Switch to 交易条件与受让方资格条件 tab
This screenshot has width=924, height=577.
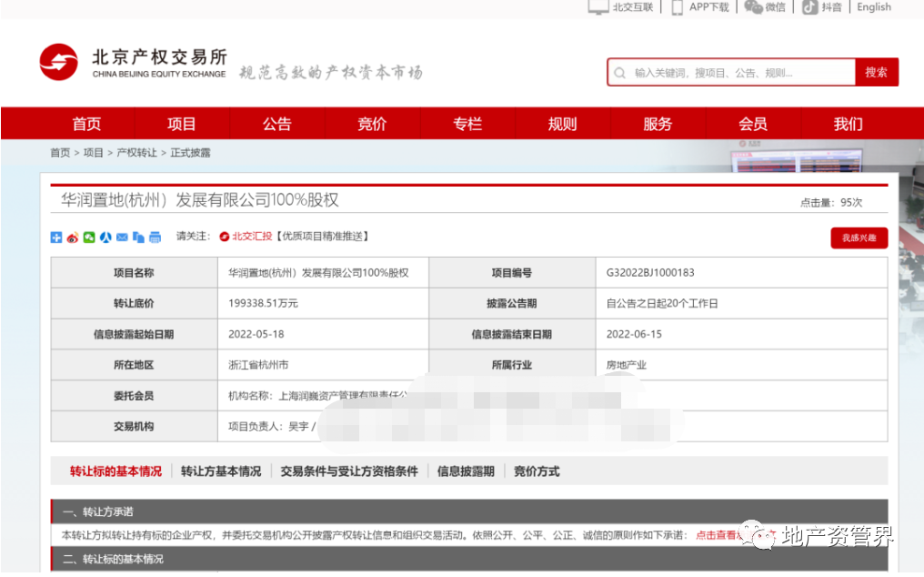pos(349,471)
